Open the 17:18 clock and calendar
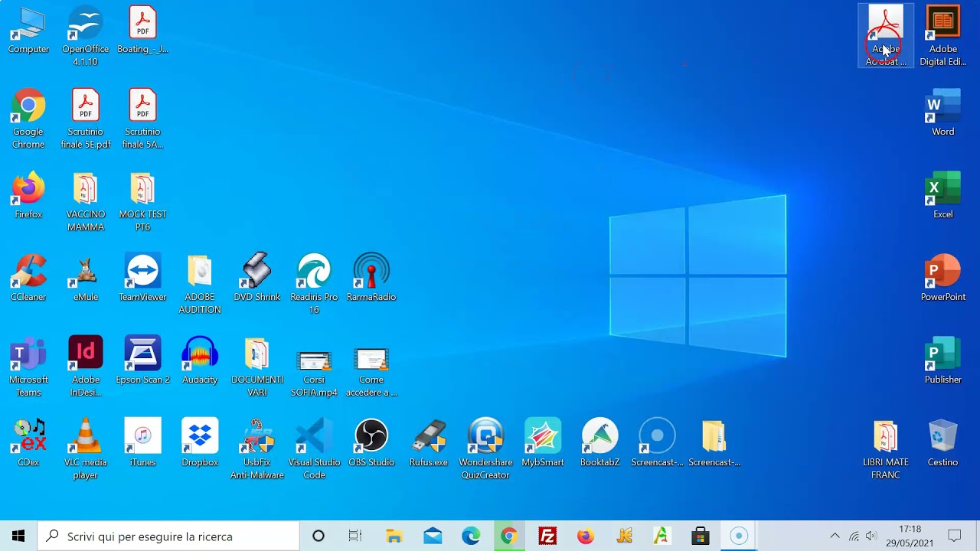 coord(910,536)
